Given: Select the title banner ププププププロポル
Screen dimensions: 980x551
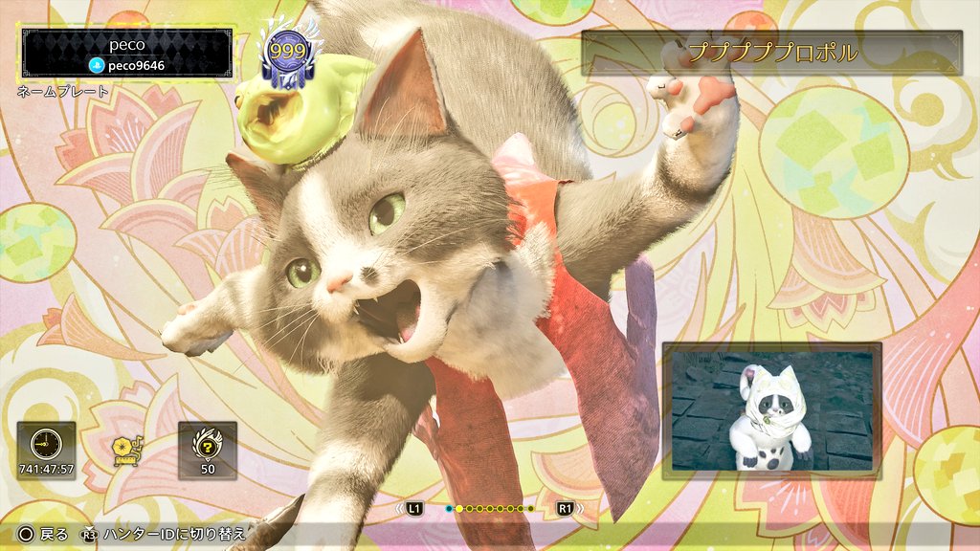Looking at the screenshot, I should 772,53.
